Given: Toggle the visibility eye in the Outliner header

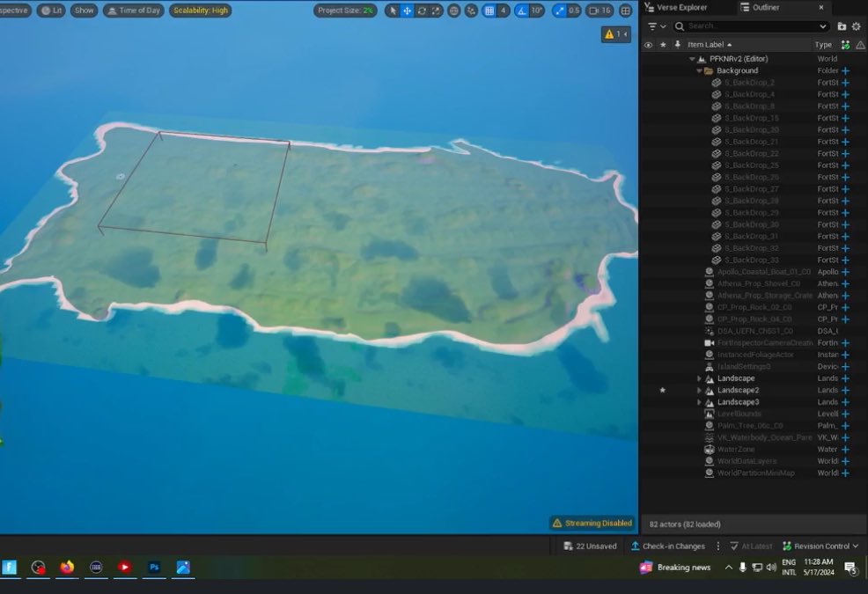Looking at the screenshot, I should (x=649, y=44).
